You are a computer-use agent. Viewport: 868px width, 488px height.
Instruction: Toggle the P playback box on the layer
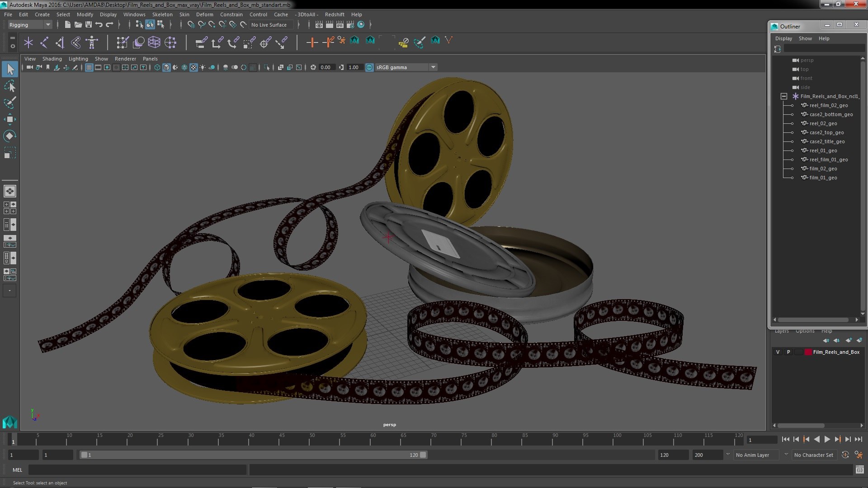pyautogui.click(x=788, y=352)
